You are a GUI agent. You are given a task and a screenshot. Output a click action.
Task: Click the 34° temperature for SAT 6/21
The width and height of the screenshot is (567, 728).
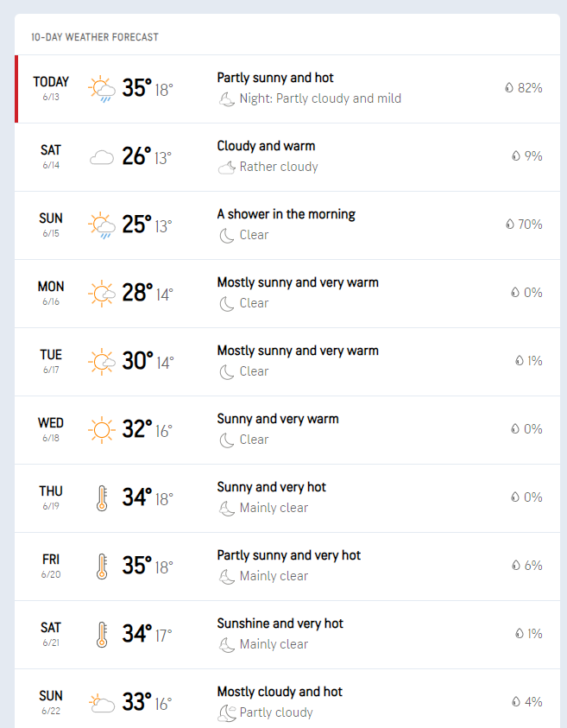(137, 634)
